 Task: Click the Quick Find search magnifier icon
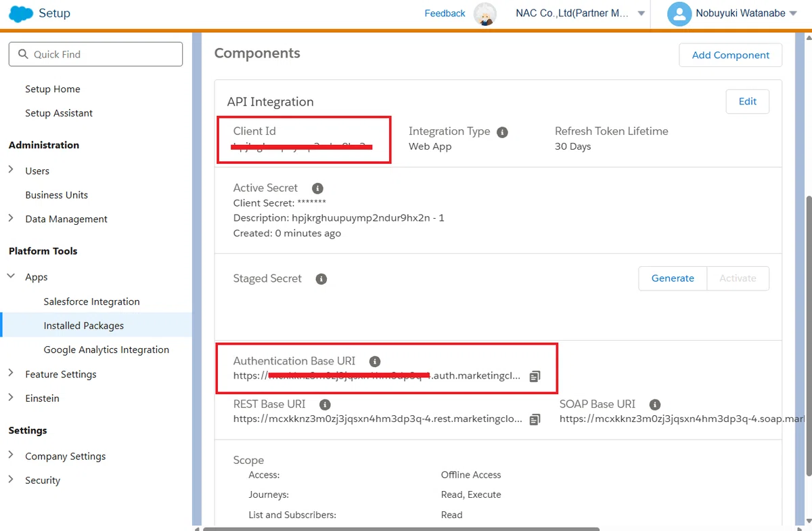tap(23, 54)
